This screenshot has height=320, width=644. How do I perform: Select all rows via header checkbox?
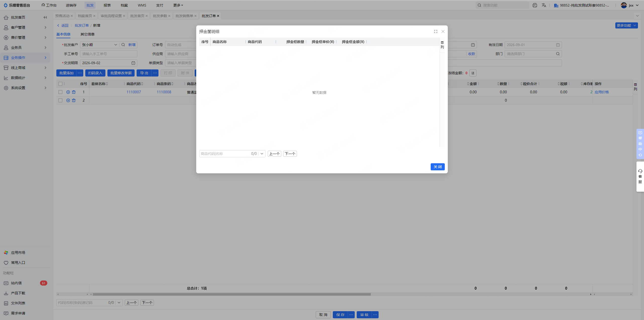tap(60, 84)
